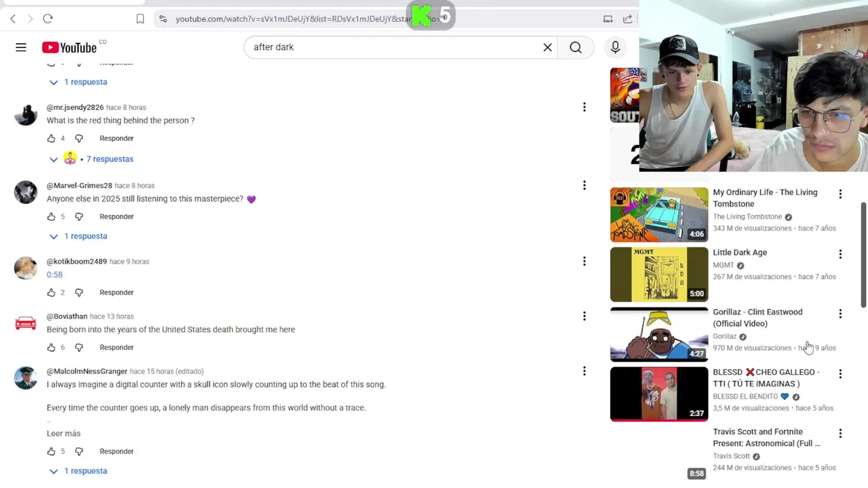Screen dimensions: 868x488
Task: Open @mr.jsendy2826 channel link
Action: [75, 107]
